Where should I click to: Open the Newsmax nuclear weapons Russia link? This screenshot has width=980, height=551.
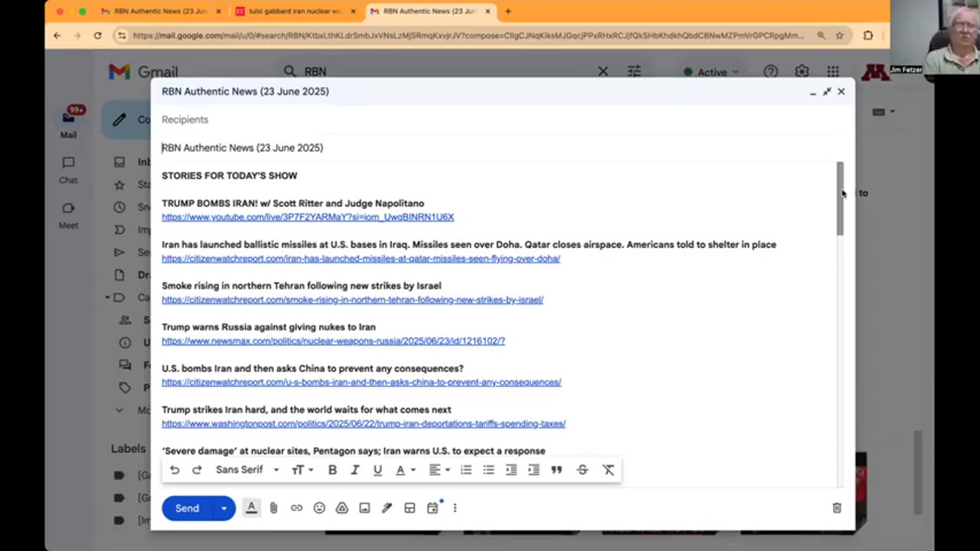333,341
